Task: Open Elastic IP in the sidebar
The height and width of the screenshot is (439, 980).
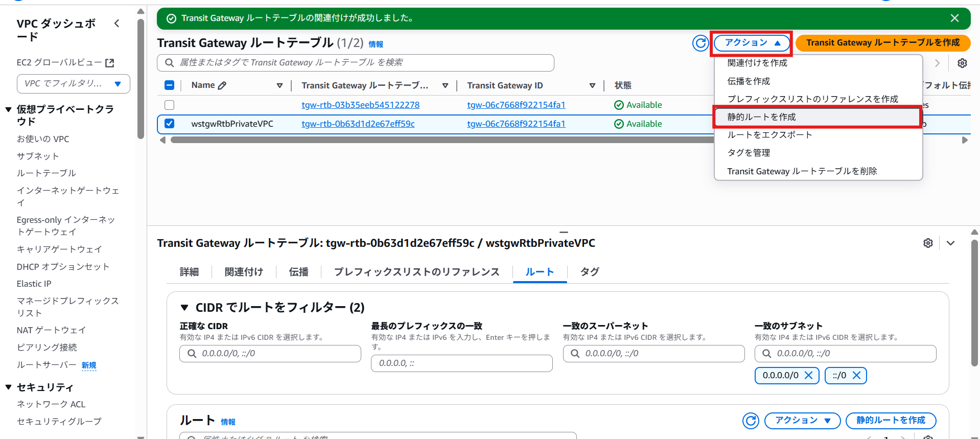Action: point(34,284)
